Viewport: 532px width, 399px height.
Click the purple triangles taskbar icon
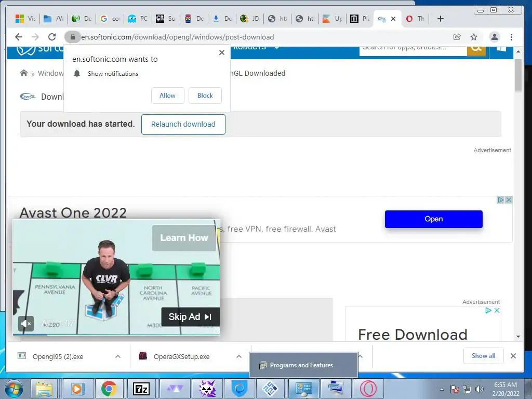point(175,389)
